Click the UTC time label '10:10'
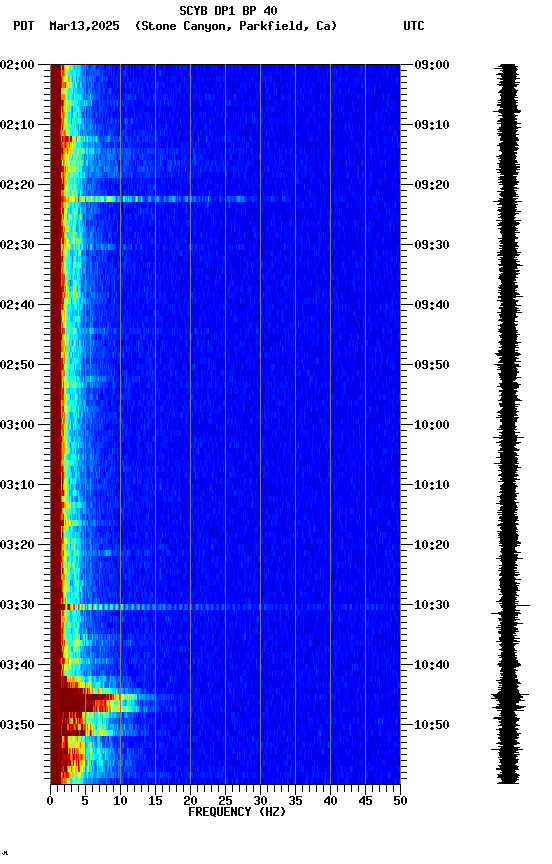The image size is (552, 864). (x=432, y=485)
